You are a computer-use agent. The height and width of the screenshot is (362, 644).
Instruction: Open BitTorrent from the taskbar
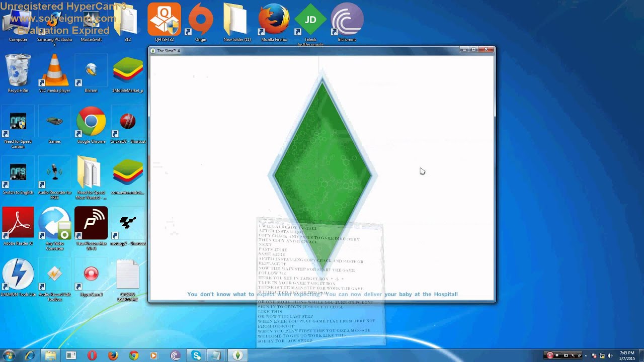(175, 355)
